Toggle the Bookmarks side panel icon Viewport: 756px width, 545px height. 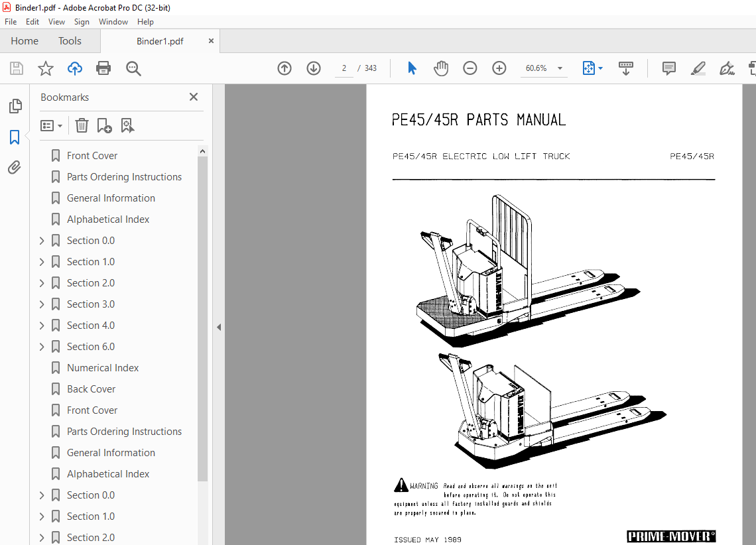coord(15,137)
